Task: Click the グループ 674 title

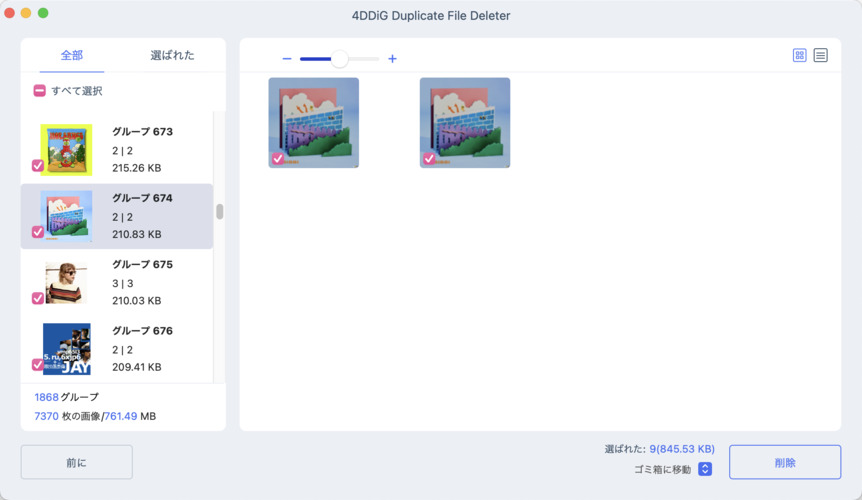Action: coord(142,198)
